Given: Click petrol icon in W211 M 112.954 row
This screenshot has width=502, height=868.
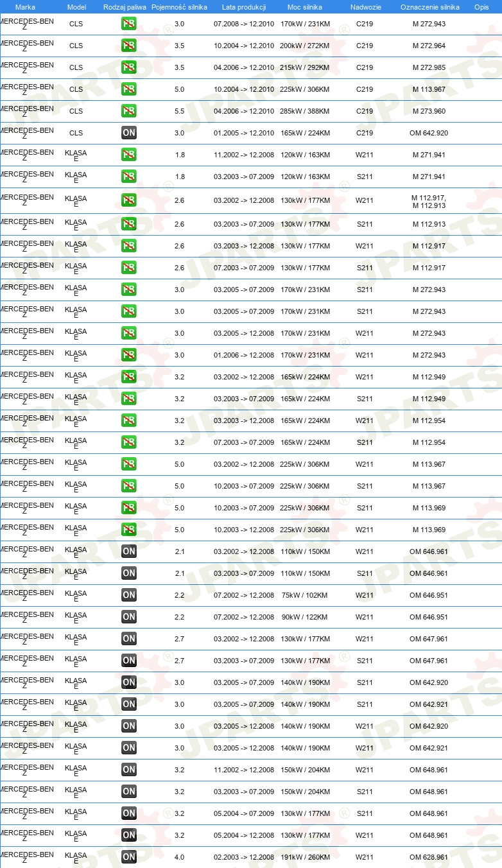Looking at the screenshot, I should (129, 421).
